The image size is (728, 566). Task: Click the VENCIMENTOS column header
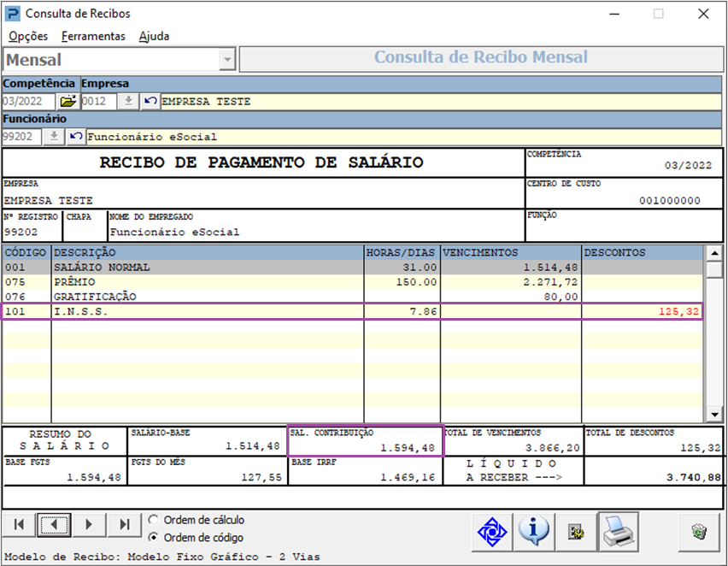511,252
